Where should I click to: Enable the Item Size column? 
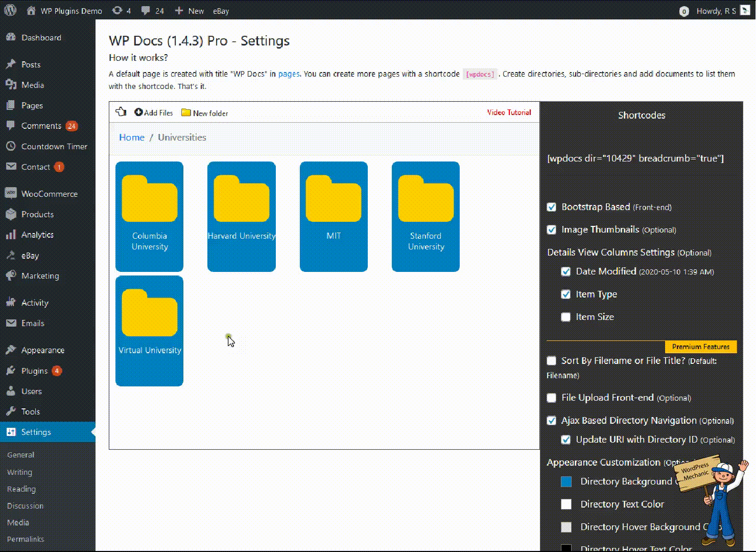[566, 317]
